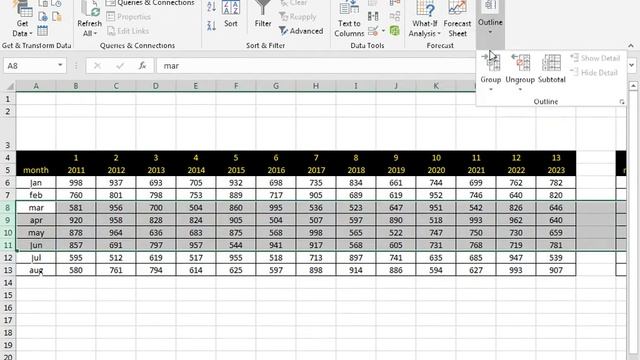Click the From Table/Range icon
Viewport: 640px width, 360px height.
coord(42,30)
